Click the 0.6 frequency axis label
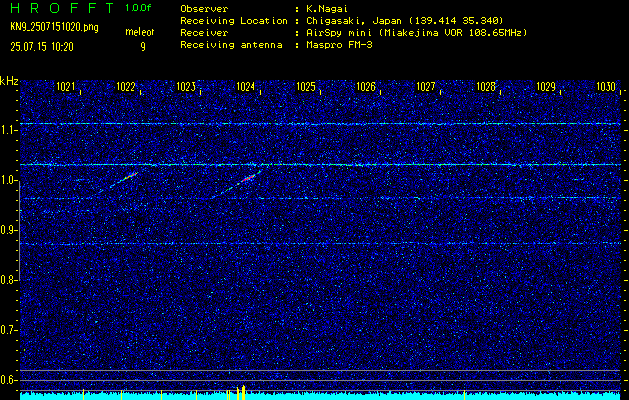629x400 pixels. point(8,380)
